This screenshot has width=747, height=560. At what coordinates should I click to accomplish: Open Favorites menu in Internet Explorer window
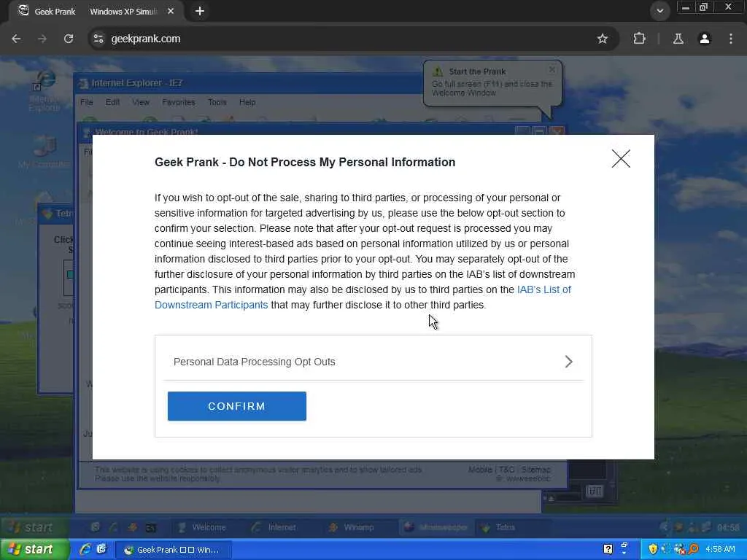click(x=178, y=102)
